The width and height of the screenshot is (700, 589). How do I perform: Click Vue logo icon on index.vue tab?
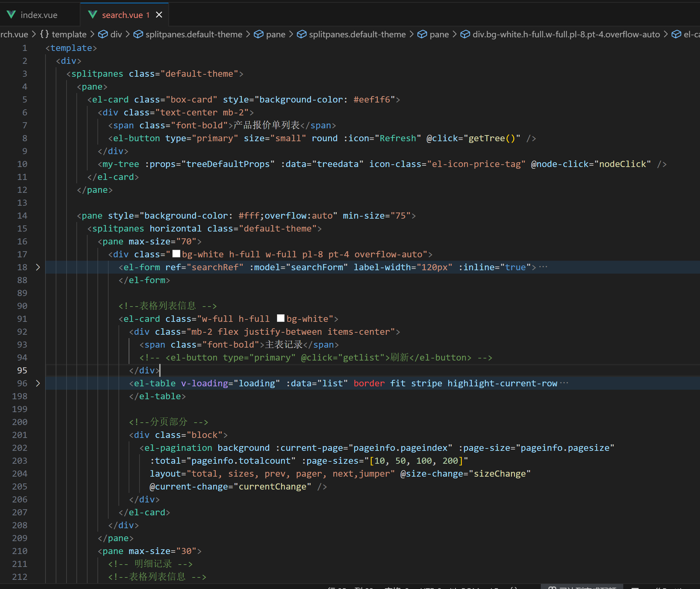pyautogui.click(x=11, y=15)
